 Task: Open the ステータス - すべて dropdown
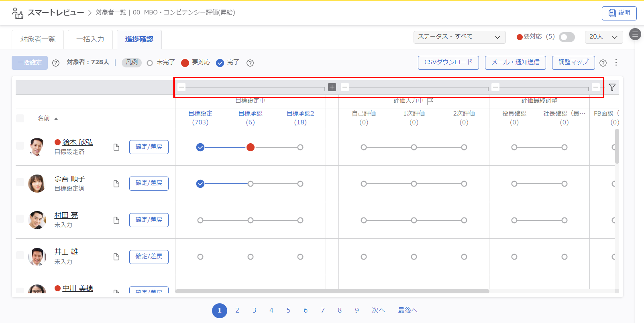coord(459,37)
